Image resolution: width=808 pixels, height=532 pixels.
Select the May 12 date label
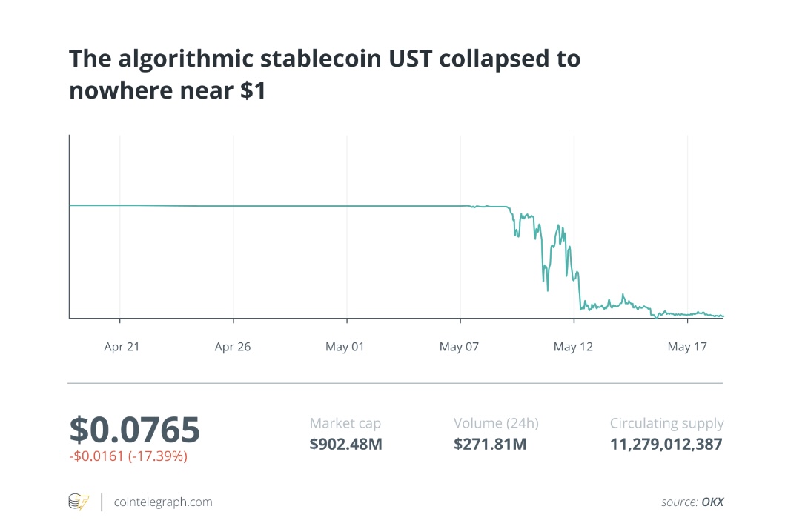click(x=573, y=347)
